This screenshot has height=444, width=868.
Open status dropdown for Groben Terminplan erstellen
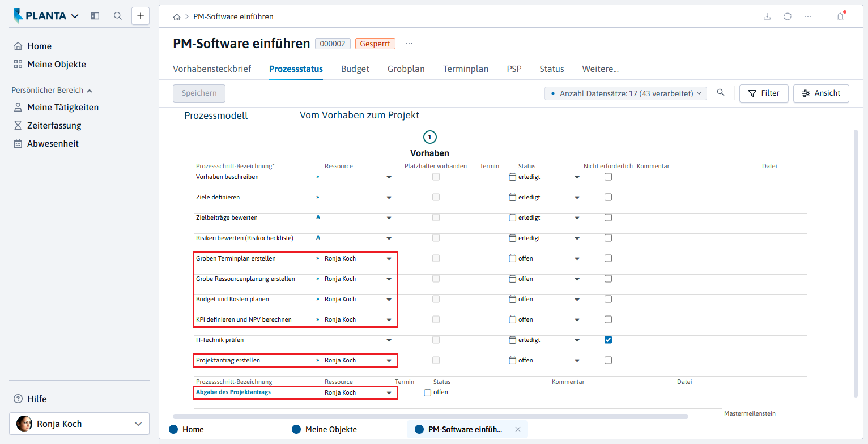click(577, 259)
